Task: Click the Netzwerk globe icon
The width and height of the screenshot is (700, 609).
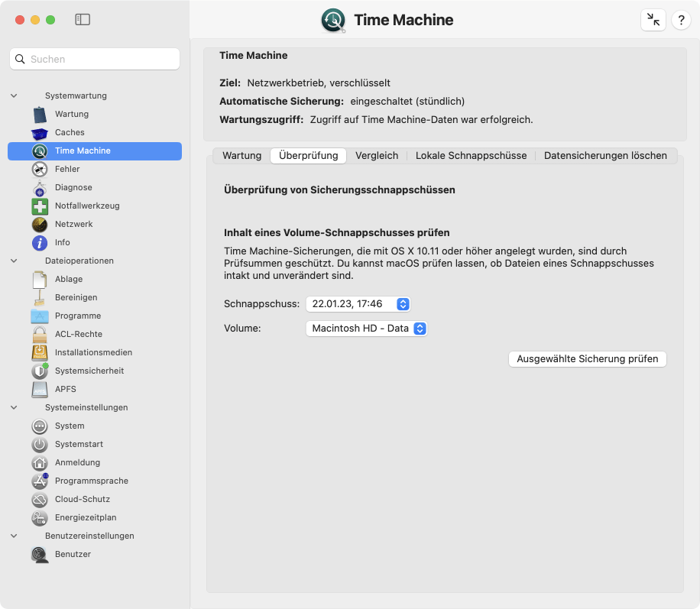Action: [40, 224]
